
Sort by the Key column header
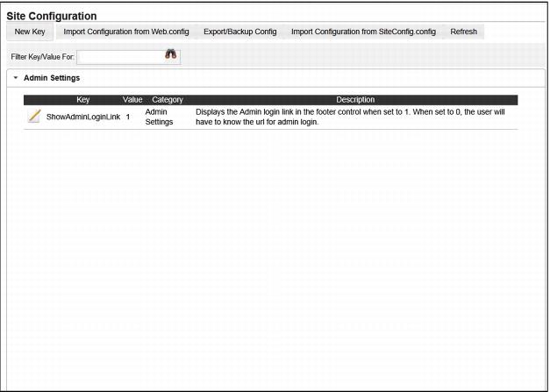click(82, 100)
